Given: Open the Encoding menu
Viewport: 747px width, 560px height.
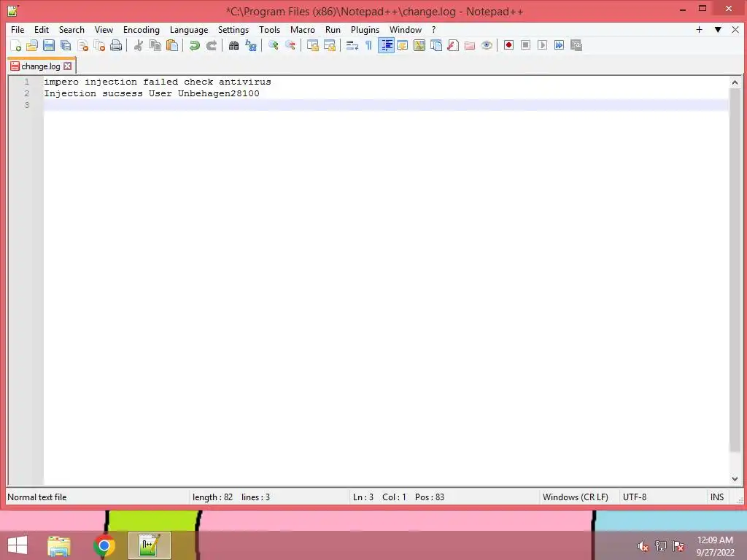Looking at the screenshot, I should (x=142, y=29).
